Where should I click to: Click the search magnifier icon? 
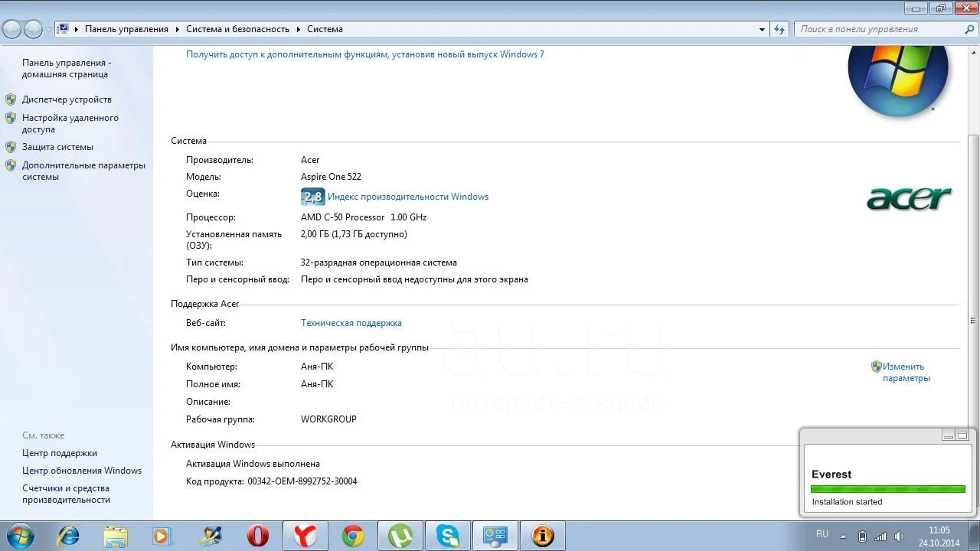(x=969, y=29)
